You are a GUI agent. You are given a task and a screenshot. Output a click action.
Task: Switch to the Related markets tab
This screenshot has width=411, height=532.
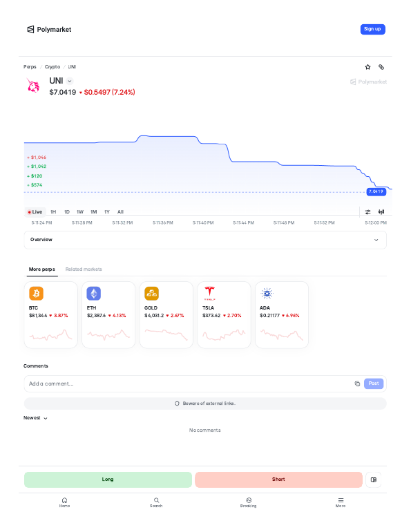tap(84, 269)
